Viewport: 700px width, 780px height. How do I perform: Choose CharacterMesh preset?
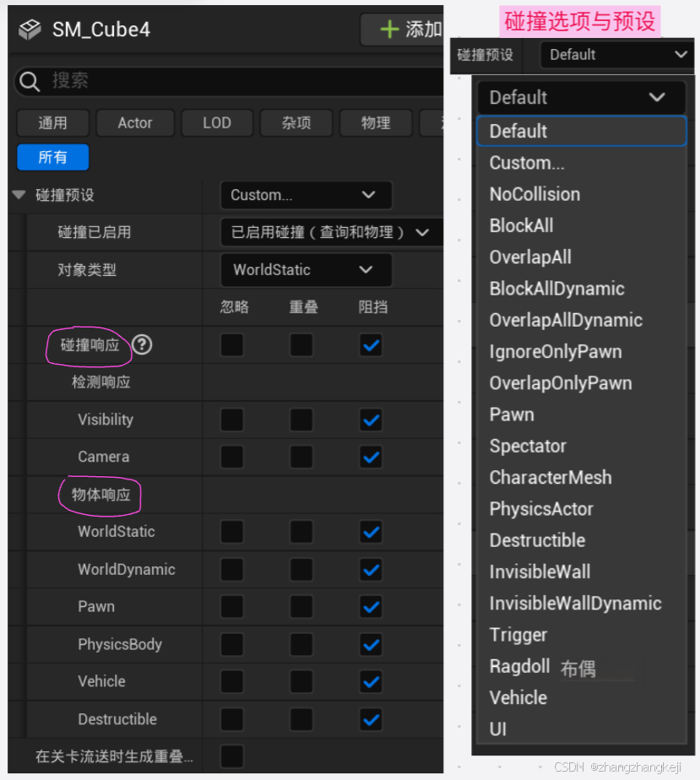582,478
